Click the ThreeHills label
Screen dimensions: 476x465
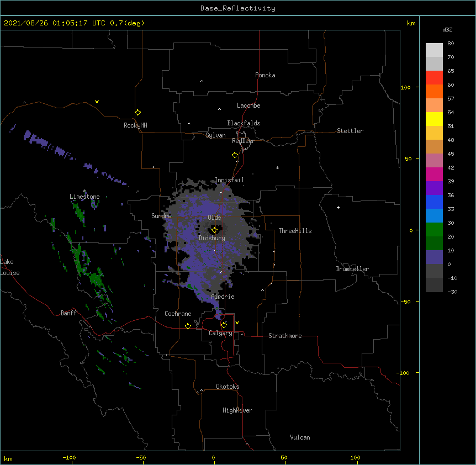[295, 231]
